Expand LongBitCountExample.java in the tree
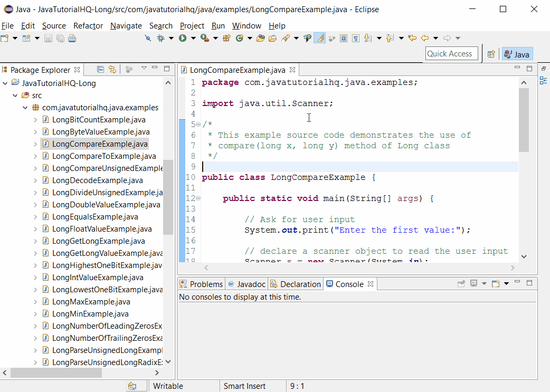Viewport: 550px width, 392px height. [35, 119]
